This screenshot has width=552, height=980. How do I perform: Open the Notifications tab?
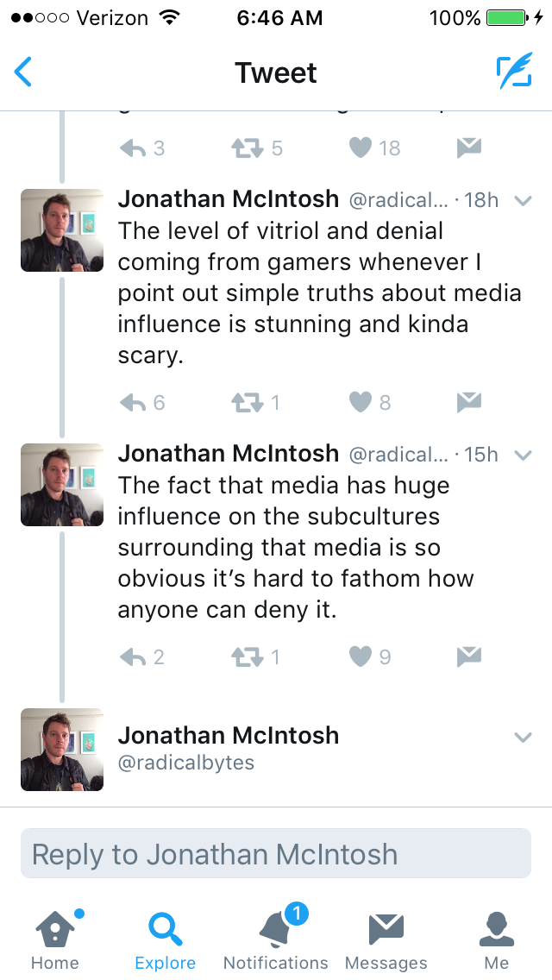coord(276,939)
